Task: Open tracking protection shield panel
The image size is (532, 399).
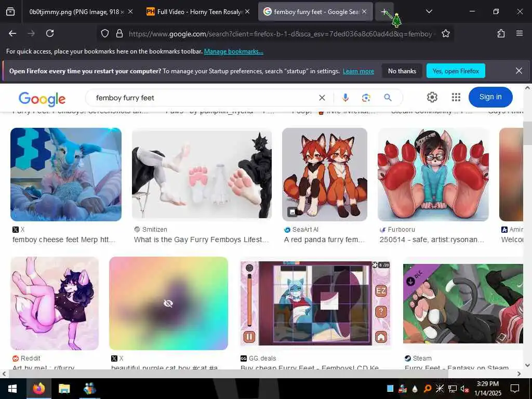Action: tap(105, 33)
